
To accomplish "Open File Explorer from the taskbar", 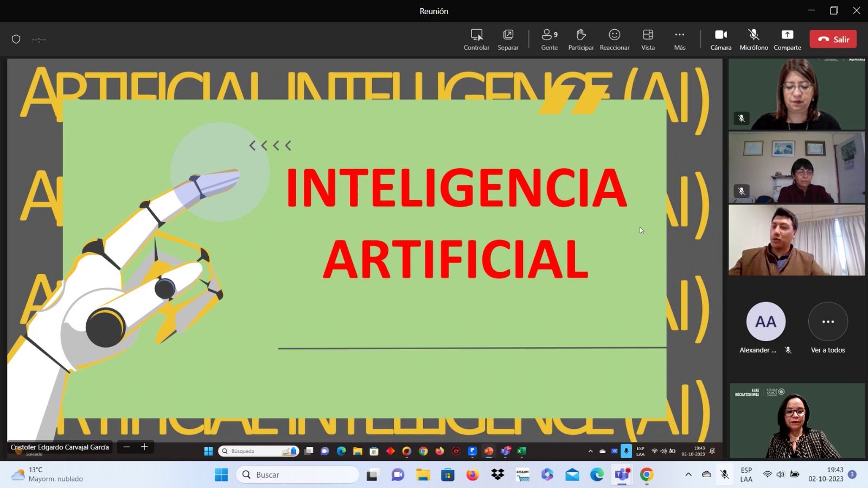I will click(x=423, y=475).
